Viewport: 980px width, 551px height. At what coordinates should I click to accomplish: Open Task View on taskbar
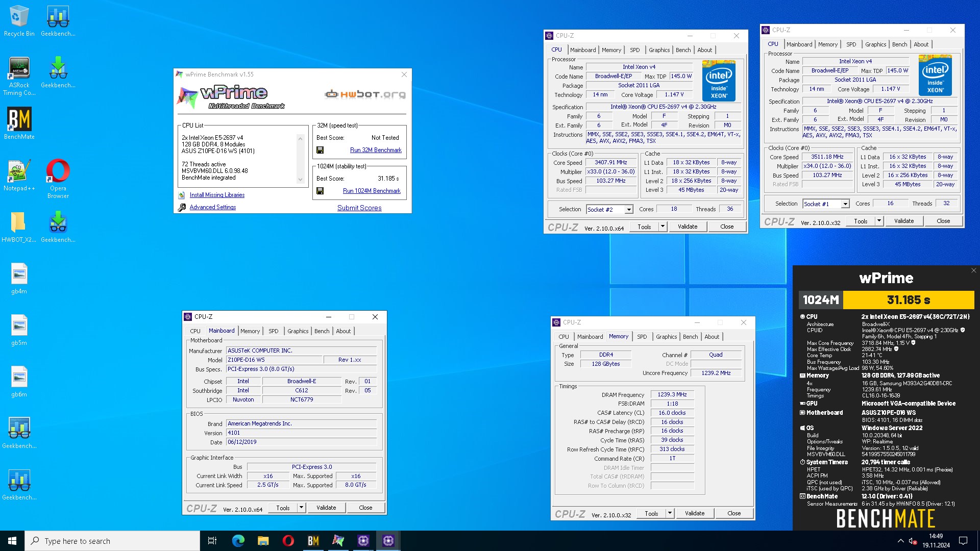212,541
